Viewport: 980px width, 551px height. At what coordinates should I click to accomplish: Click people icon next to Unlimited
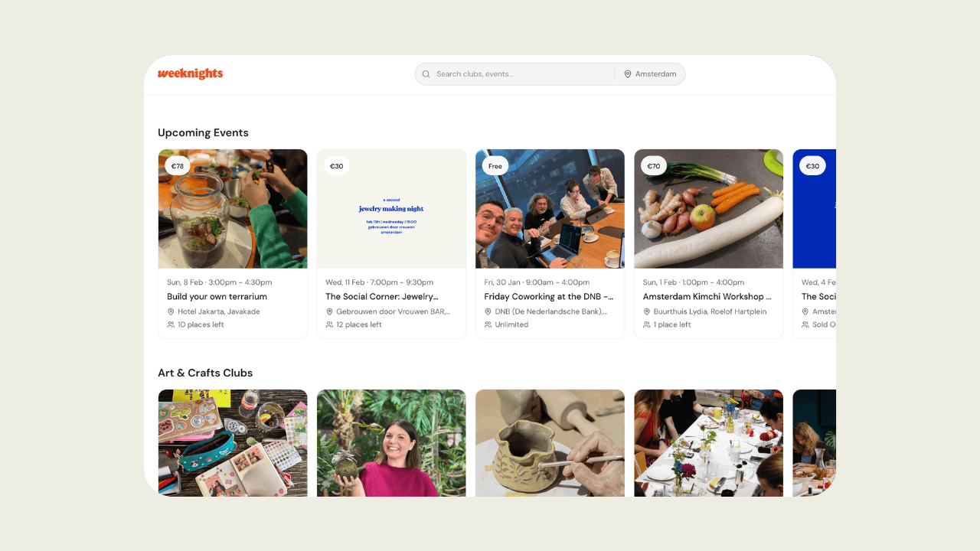[488, 324]
